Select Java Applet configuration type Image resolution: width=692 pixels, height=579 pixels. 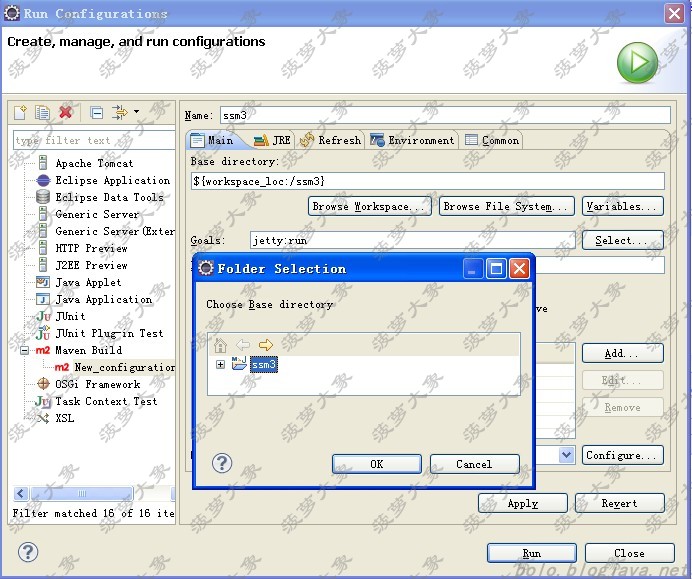tap(88, 282)
